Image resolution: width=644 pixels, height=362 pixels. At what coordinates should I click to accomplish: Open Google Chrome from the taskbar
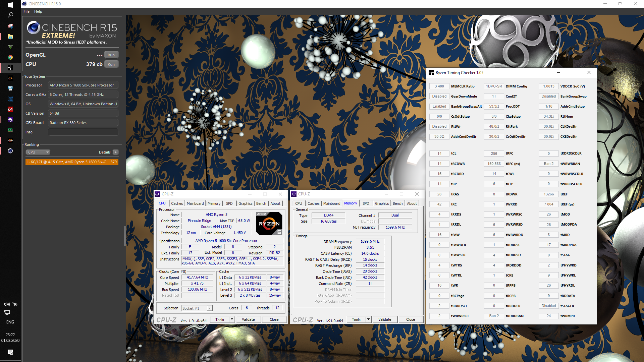(10, 57)
